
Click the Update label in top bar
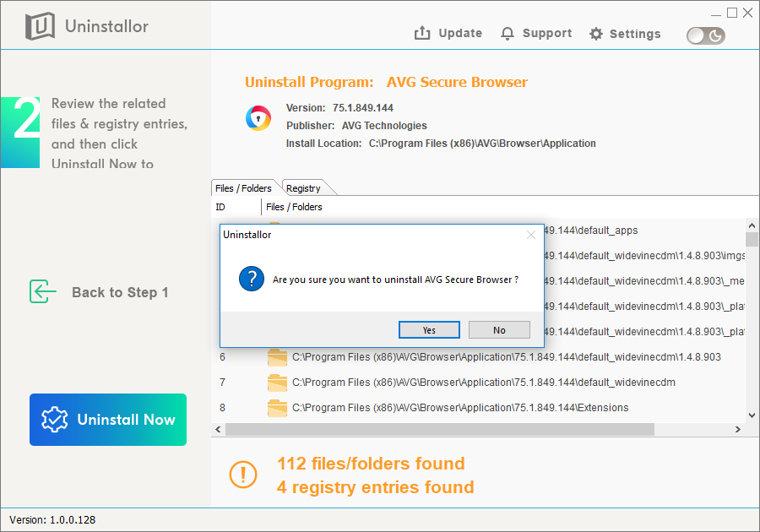click(460, 33)
